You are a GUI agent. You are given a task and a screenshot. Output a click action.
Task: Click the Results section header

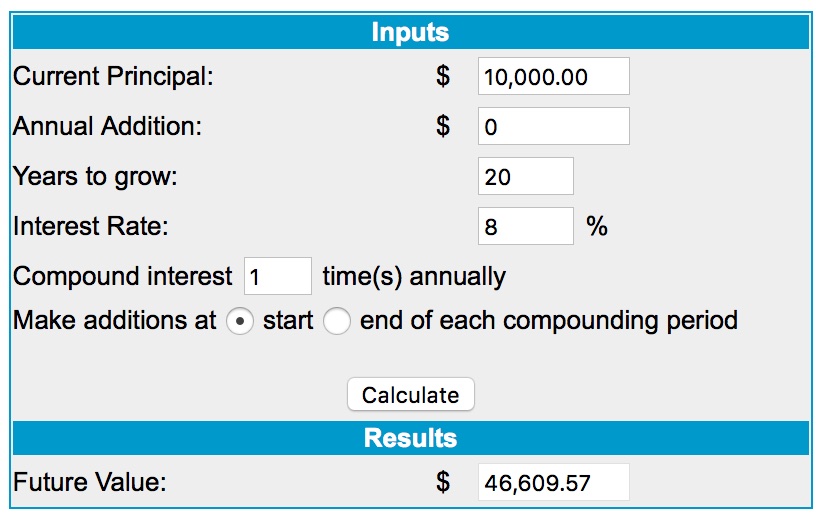(410, 438)
